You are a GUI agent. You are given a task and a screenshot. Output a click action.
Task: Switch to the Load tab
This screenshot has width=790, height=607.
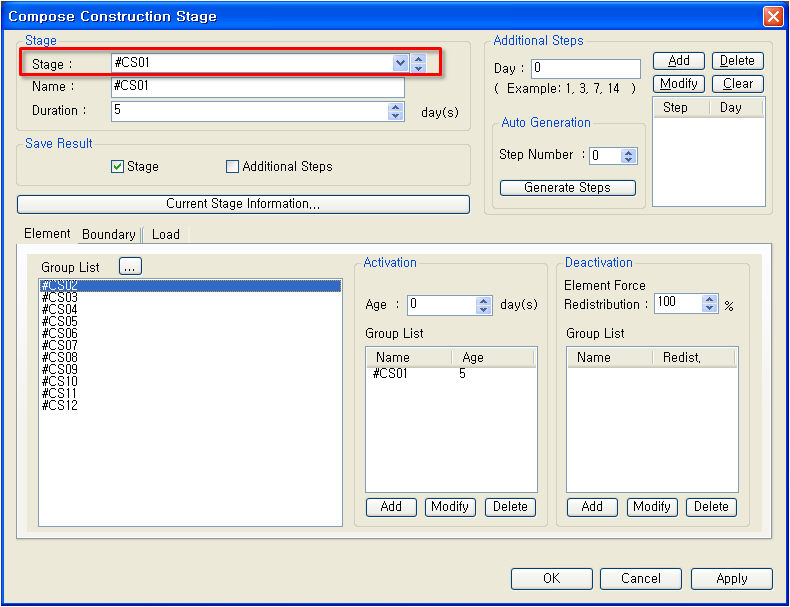[x=166, y=235]
